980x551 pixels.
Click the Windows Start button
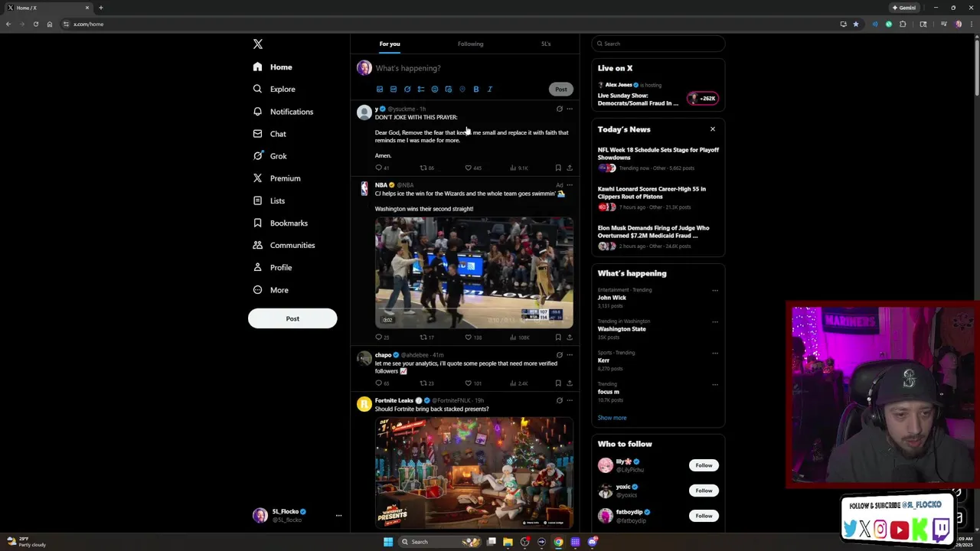point(388,542)
